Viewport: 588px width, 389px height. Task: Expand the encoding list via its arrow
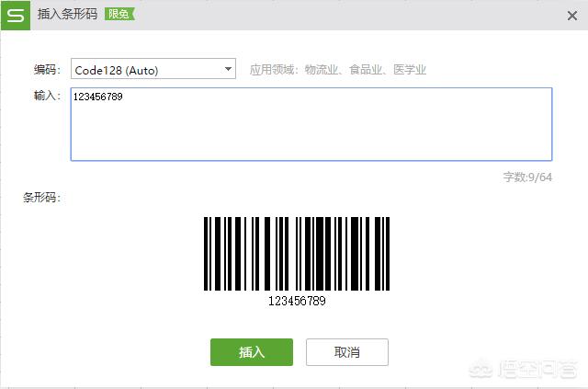click(x=228, y=69)
